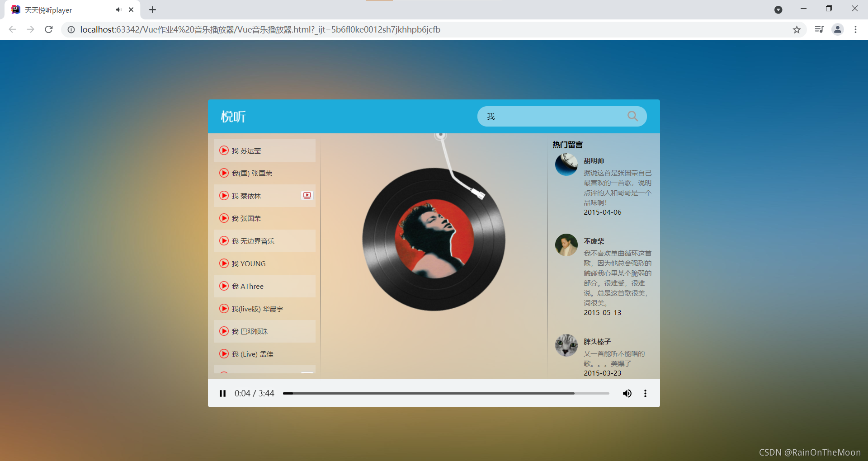This screenshot has width=868, height=461.
Task: Open audio player more options menu
Action: pos(645,393)
